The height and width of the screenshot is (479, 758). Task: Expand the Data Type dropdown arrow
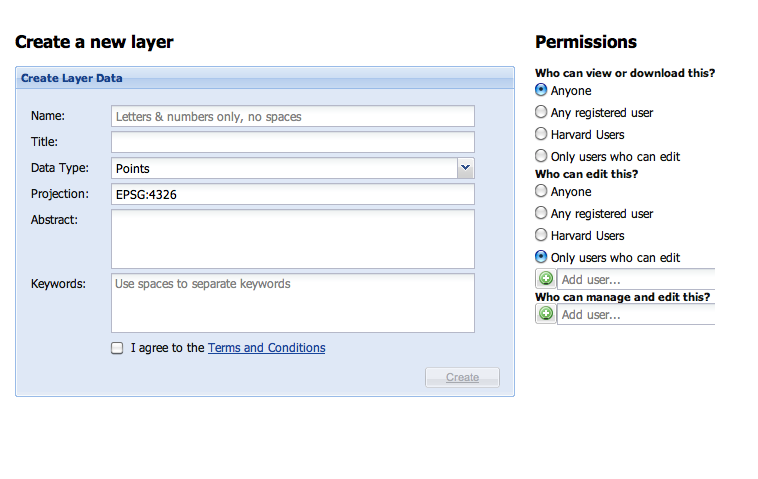[466, 168]
